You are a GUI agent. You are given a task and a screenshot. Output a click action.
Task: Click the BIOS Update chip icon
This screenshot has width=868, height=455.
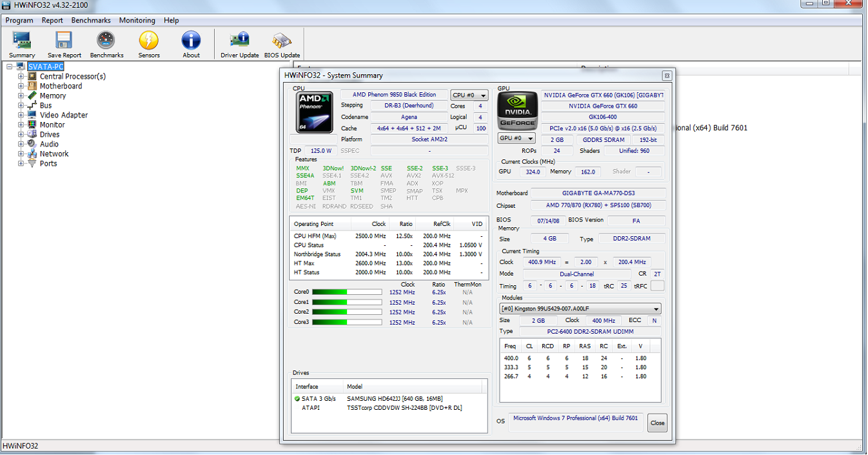282,41
